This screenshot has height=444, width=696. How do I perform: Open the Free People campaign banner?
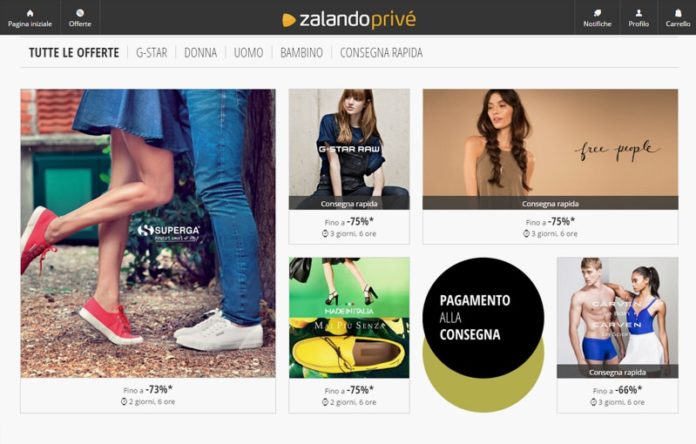tap(550, 149)
